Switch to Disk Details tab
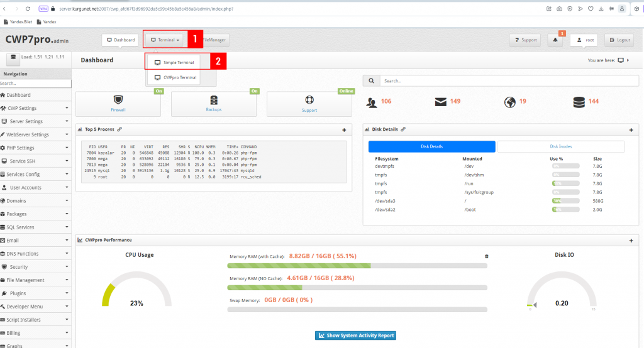The width and height of the screenshot is (644, 348). pyautogui.click(x=431, y=146)
